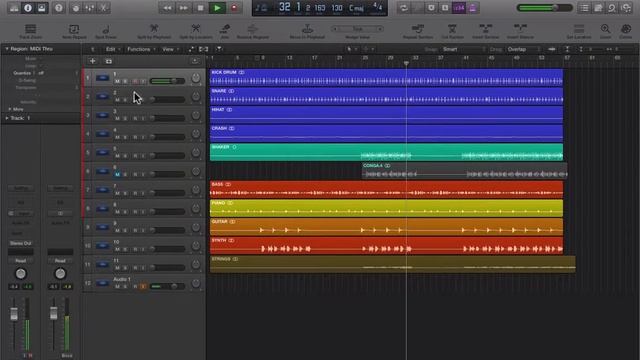Open the left-click pointer tool dropdown
640x360 pixels.
point(351,49)
